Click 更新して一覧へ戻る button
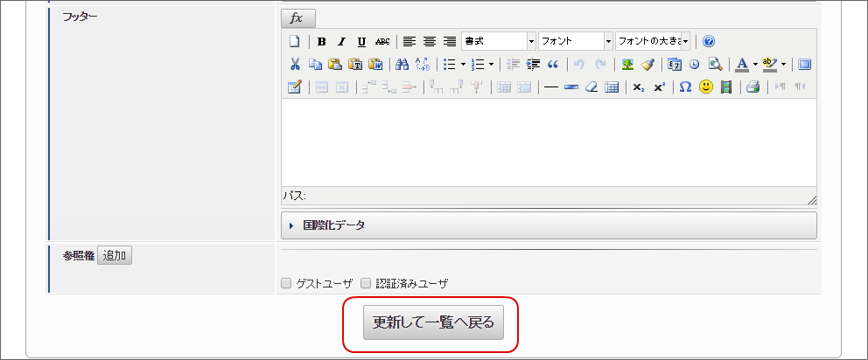This screenshot has height=360, width=868. pos(433,322)
